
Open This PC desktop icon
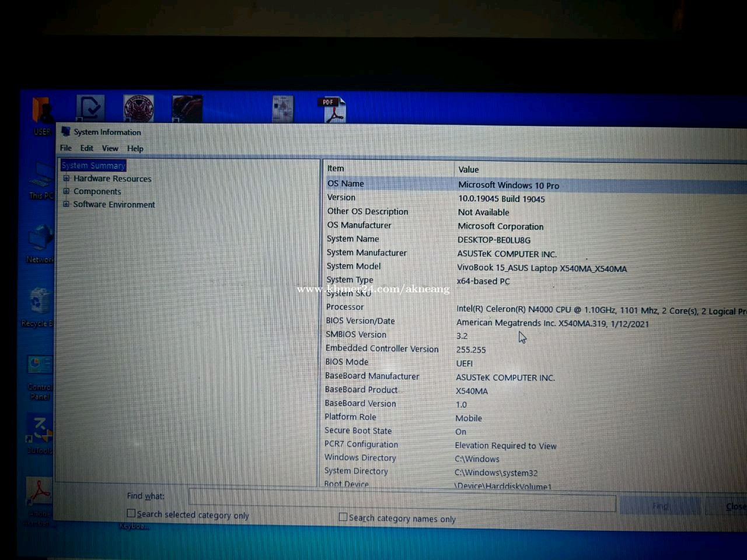(x=41, y=181)
